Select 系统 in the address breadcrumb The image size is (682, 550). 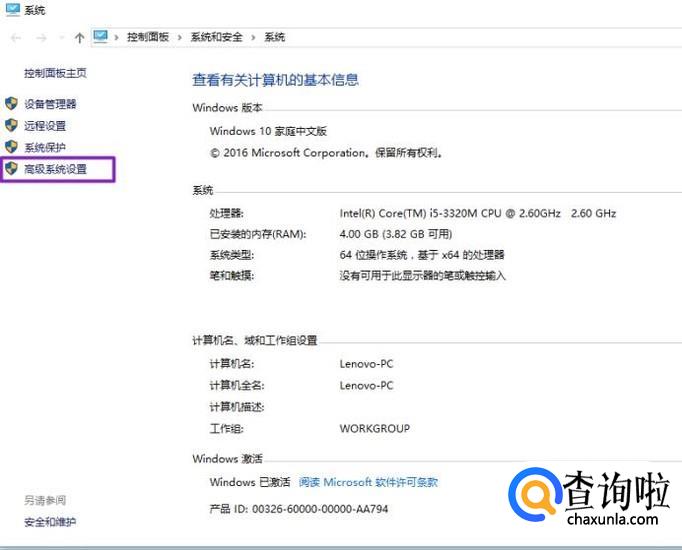pyautogui.click(x=274, y=37)
